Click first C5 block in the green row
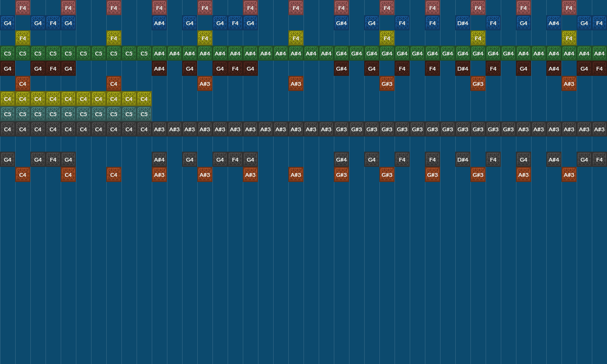This screenshot has width=607, height=364. point(8,53)
